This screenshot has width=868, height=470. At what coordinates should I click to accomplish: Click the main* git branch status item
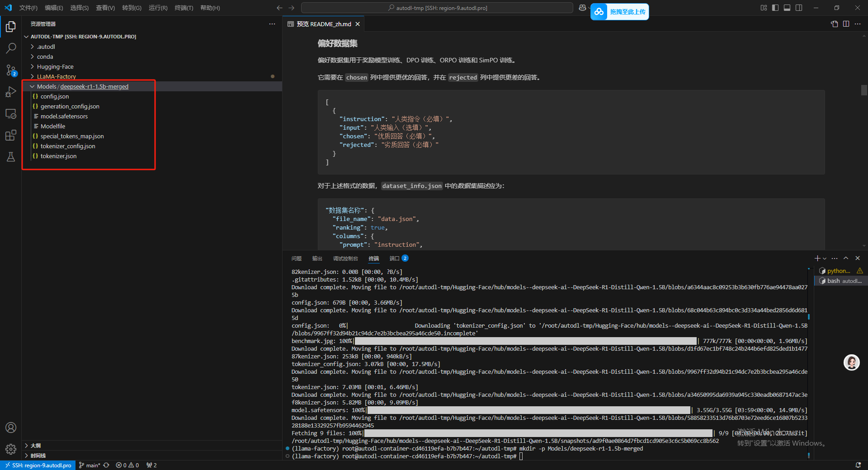(89, 465)
